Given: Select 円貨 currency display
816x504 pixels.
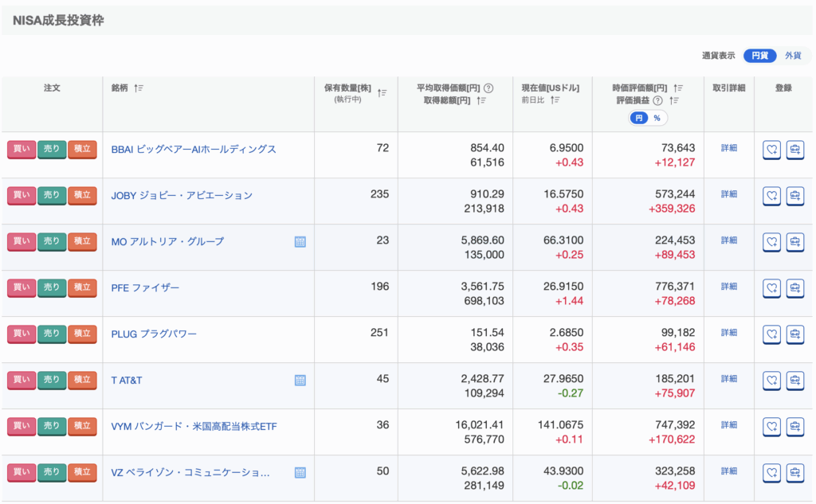Looking at the screenshot, I should click(759, 56).
